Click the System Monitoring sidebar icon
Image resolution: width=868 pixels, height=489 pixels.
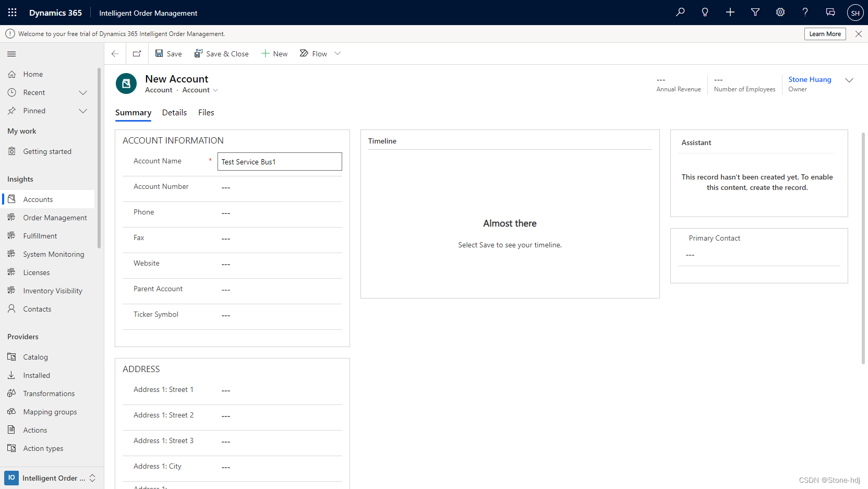click(x=11, y=254)
